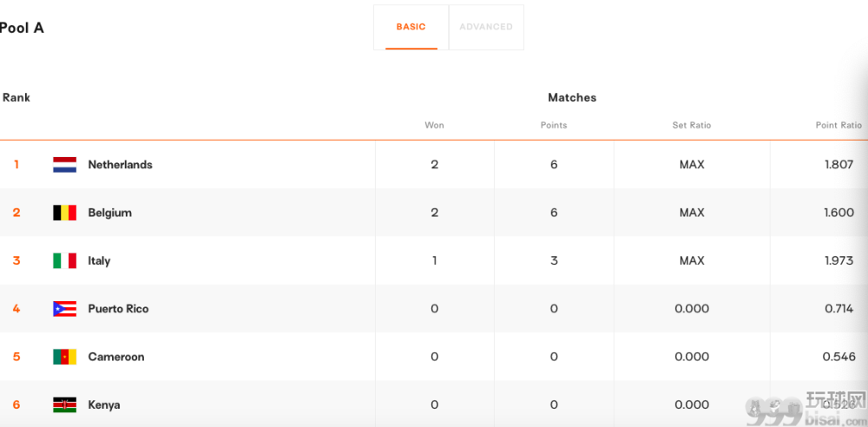Click the Italy flag icon
This screenshot has width=868, height=427.
(x=65, y=261)
